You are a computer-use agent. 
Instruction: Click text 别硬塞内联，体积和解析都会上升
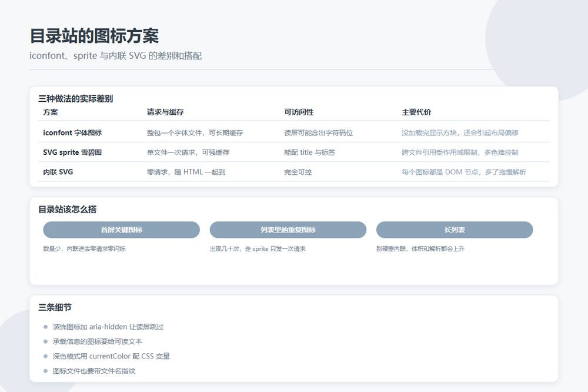420,248
